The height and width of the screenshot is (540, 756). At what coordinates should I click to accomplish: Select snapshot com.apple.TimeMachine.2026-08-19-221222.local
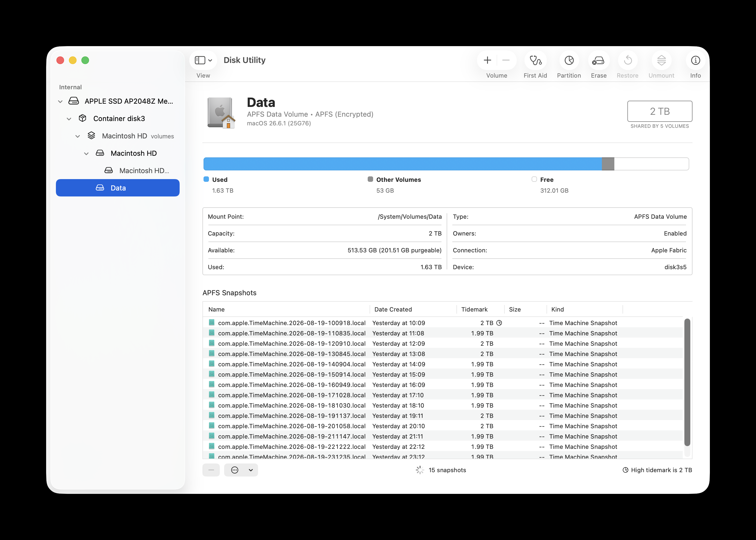pyautogui.click(x=443, y=447)
